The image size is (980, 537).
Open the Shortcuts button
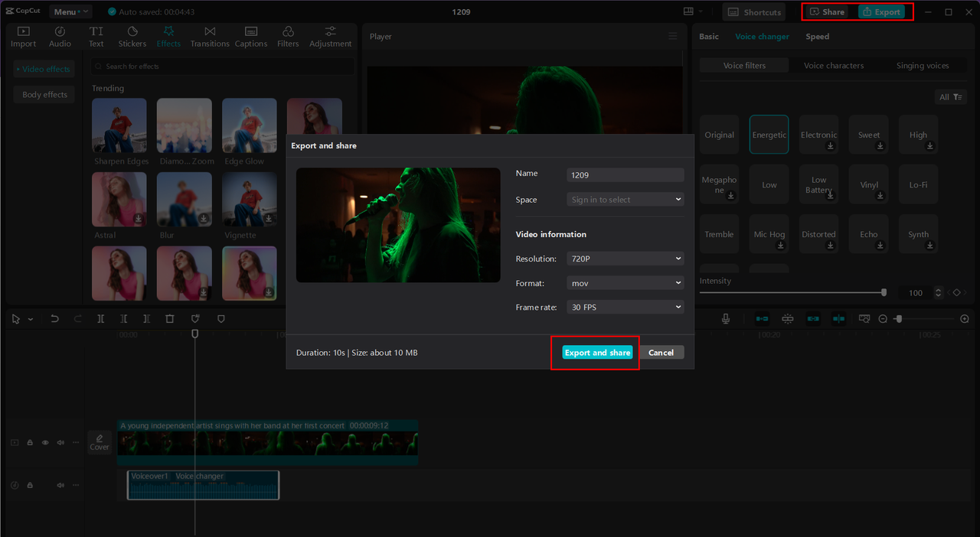click(x=754, y=12)
